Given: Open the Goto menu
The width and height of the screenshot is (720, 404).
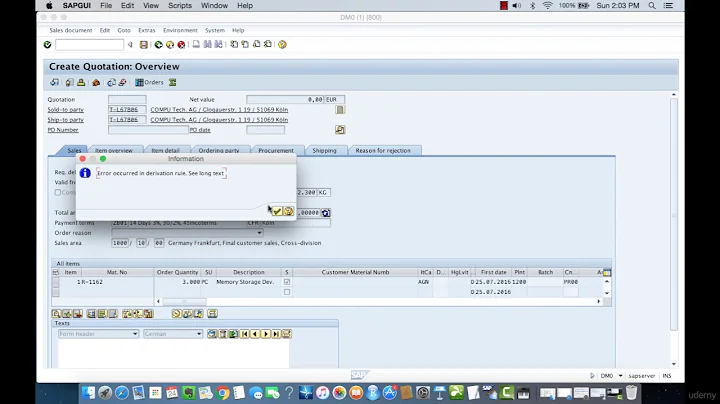Looking at the screenshot, I should click(x=124, y=30).
